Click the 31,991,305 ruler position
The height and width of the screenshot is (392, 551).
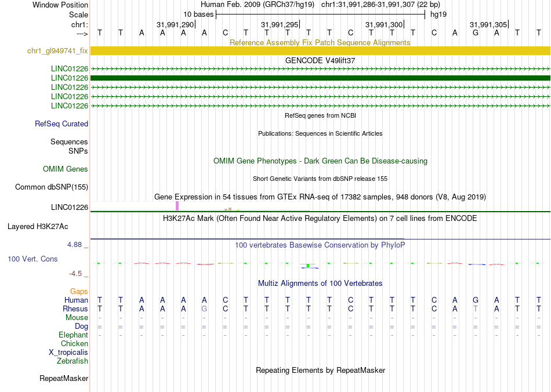click(x=488, y=24)
